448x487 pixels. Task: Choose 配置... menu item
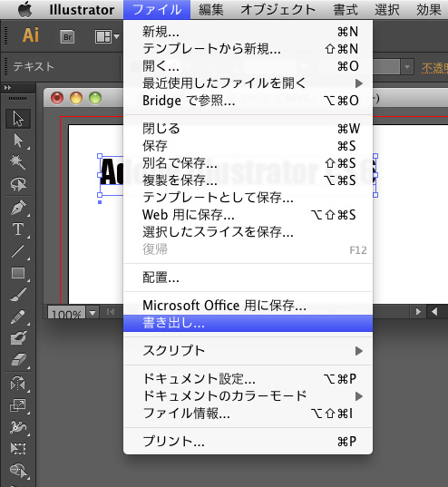248,278
